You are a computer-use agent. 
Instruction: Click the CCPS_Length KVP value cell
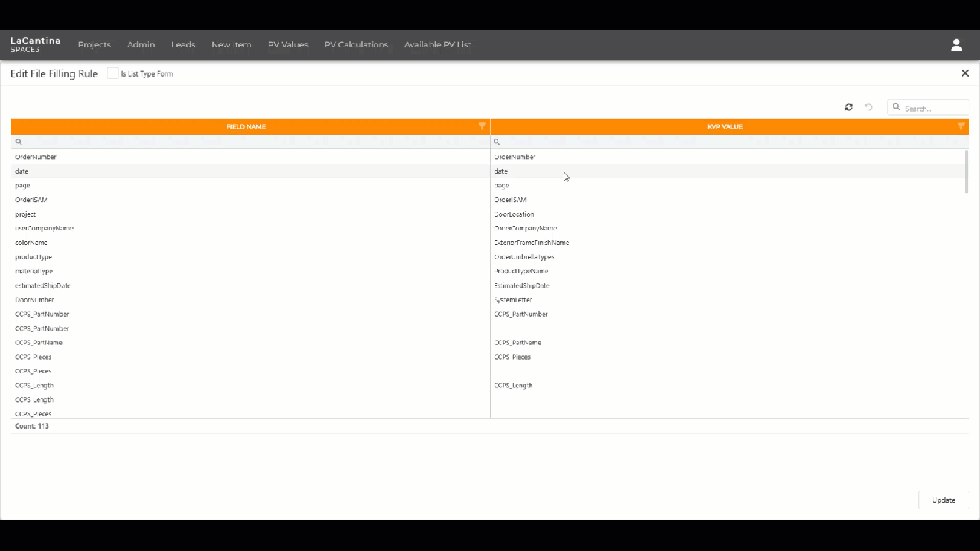coord(730,386)
